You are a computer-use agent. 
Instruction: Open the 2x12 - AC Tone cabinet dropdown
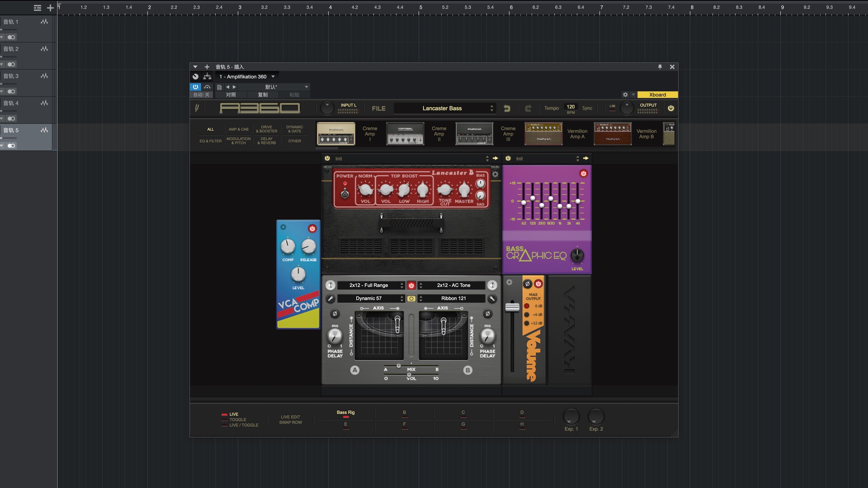point(452,285)
